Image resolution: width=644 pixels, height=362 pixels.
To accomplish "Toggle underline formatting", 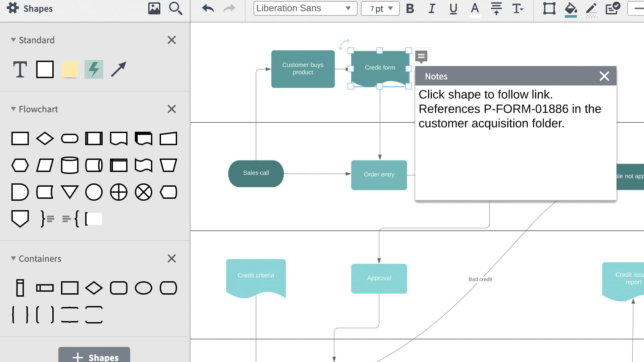I will point(453,8).
